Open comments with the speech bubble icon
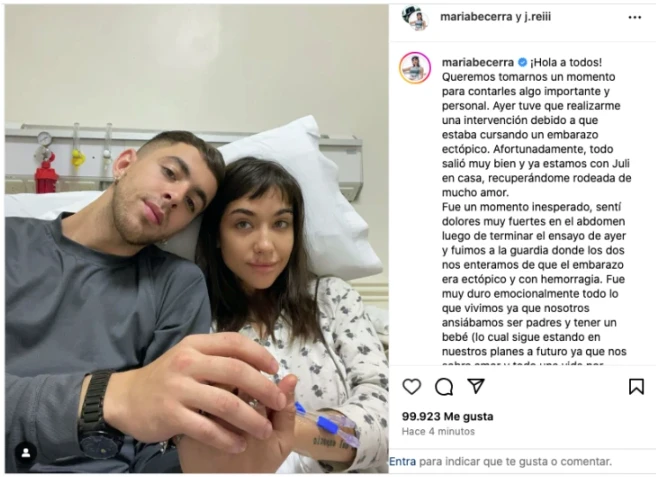656x477 pixels. (444, 387)
